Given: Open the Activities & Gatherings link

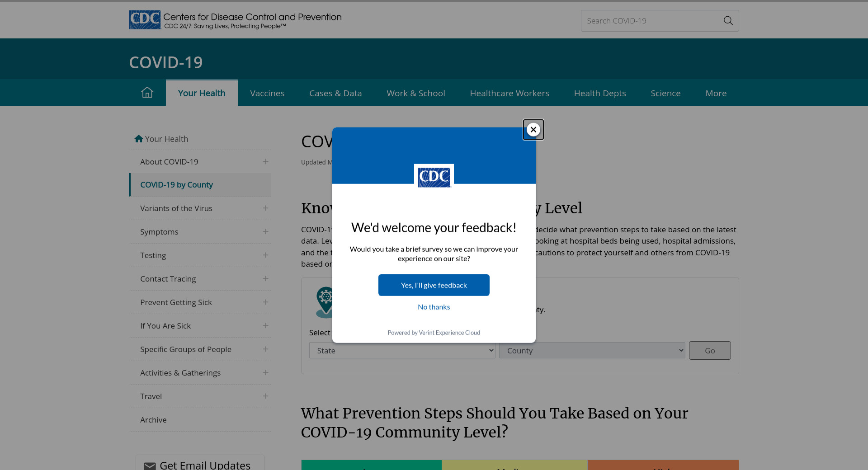Looking at the screenshot, I should tap(180, 373).
